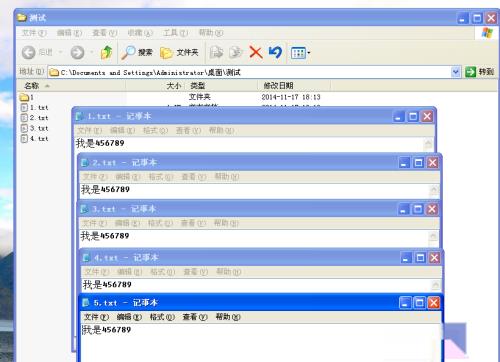Sort by Modified Date (修改日期) column

pyautogui.click(x=278, y=86)
